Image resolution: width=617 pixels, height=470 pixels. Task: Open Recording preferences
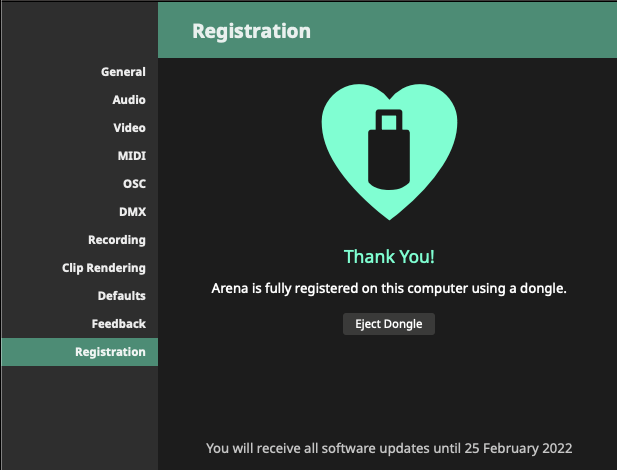pos(116,240)
